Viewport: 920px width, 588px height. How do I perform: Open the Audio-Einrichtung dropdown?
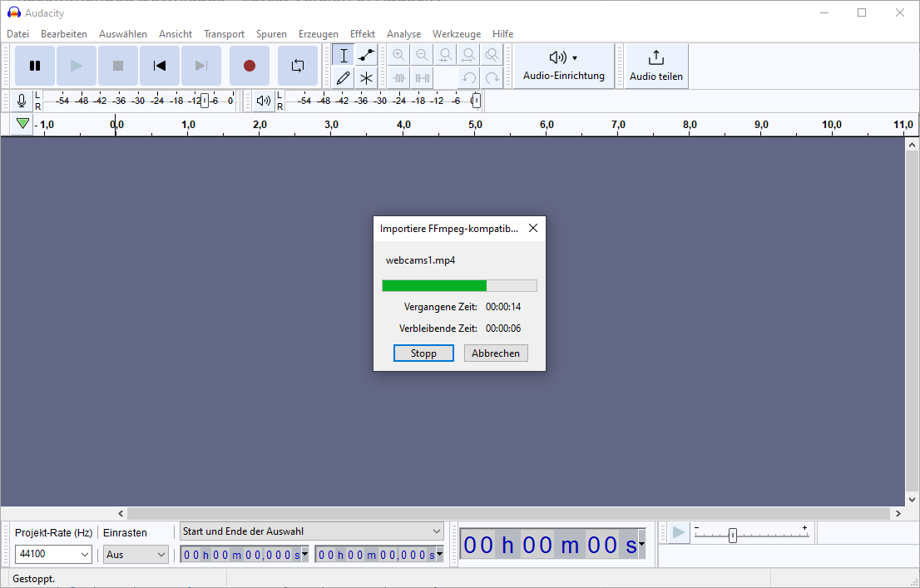click(564, 58)
